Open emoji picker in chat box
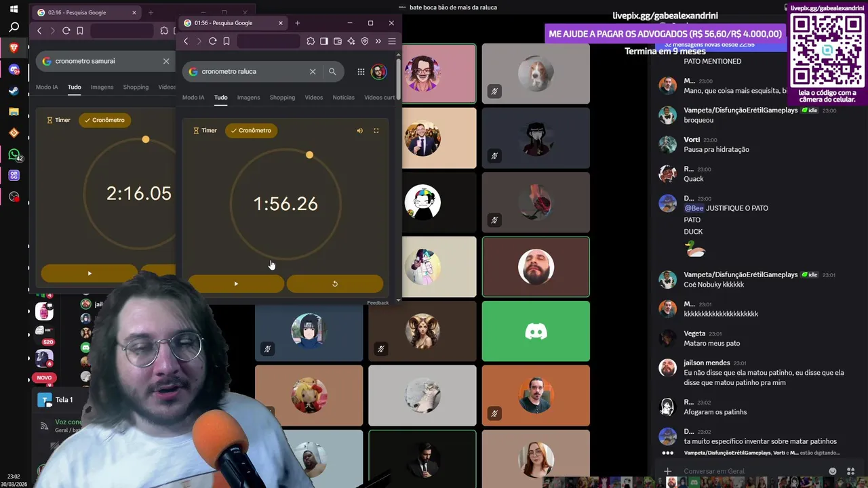The image size is (868, 488). click(x=833, y=471)
